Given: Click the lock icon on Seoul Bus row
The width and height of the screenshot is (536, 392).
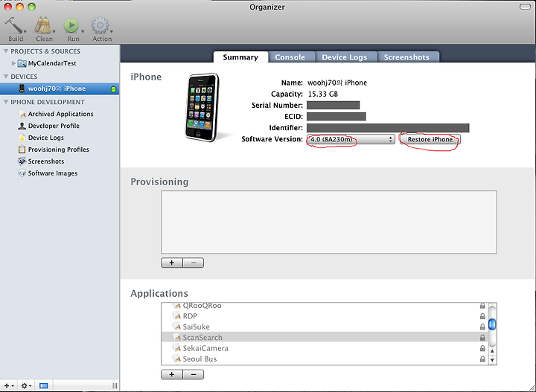Looking at the screenshot, I should (x=482, y=359).
